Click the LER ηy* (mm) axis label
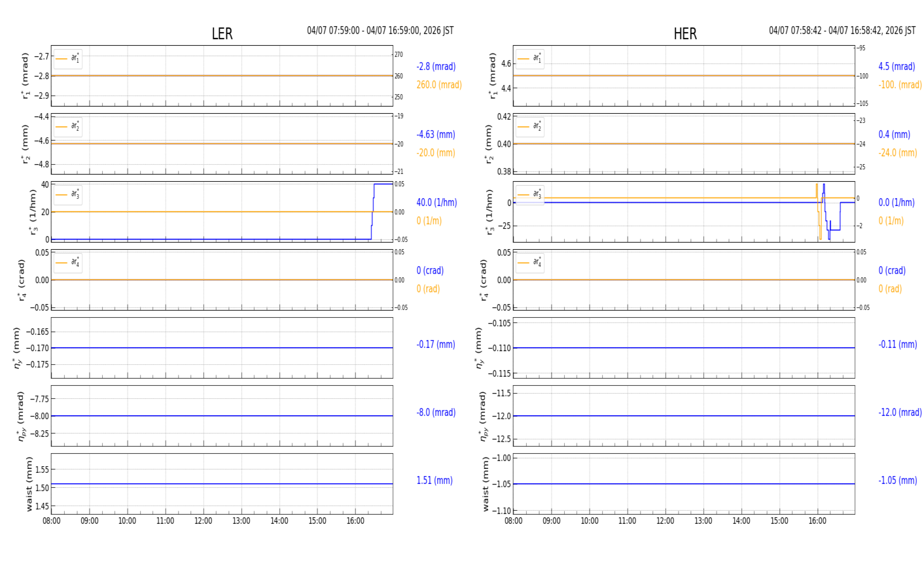This screenshot has height=565, width=924. [17, 348]
